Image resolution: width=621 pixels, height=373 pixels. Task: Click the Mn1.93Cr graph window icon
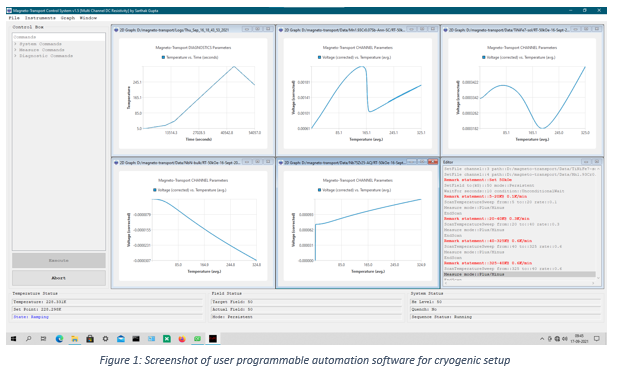tap(281, 30)
